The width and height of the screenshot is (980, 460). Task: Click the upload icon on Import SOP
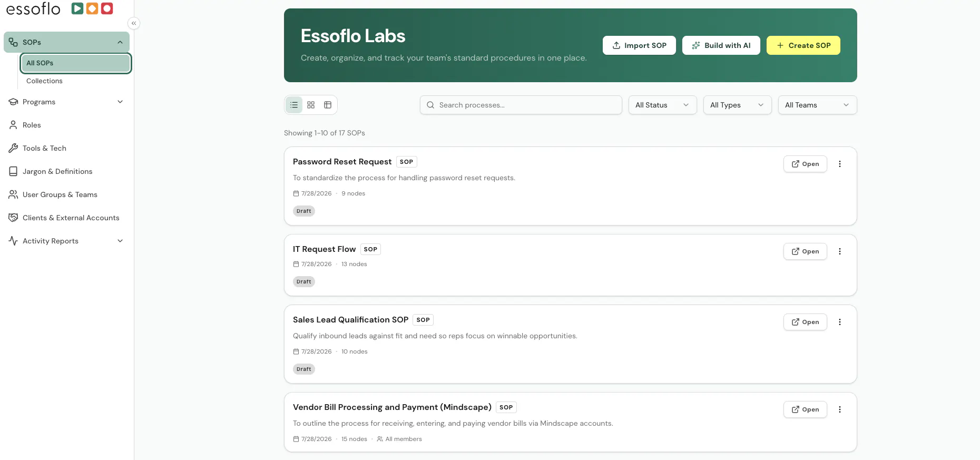(616, 45)
